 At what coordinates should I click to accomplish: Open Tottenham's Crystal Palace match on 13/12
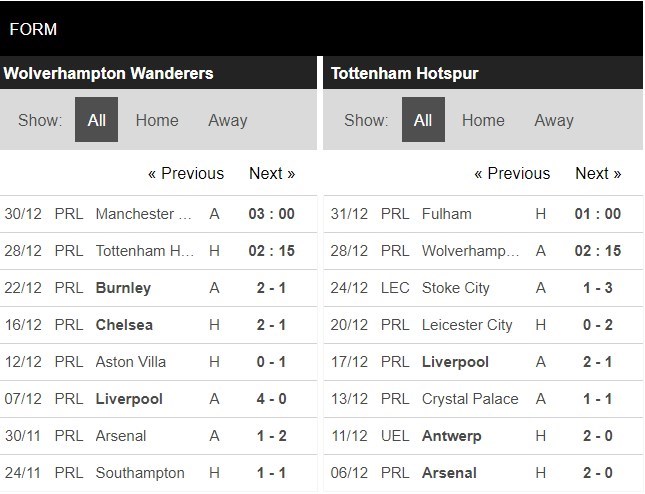pos(470,399)
